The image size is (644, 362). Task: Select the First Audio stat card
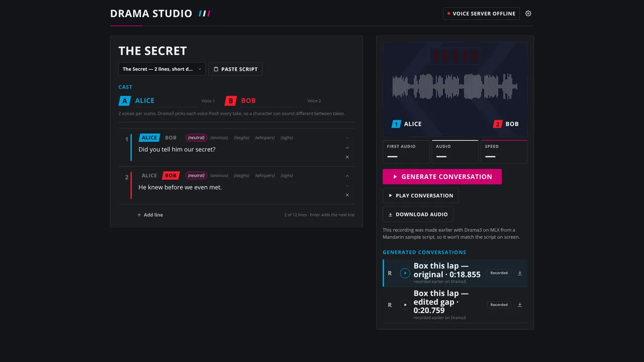[x=406, y=152]
